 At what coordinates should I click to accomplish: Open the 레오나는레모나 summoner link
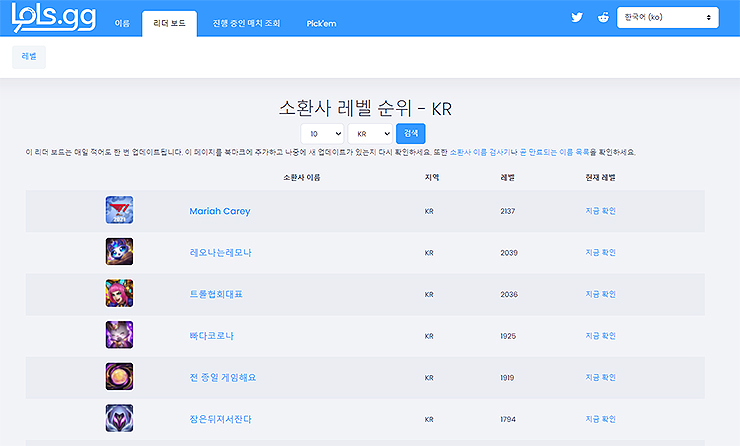(x=220, y=252)
